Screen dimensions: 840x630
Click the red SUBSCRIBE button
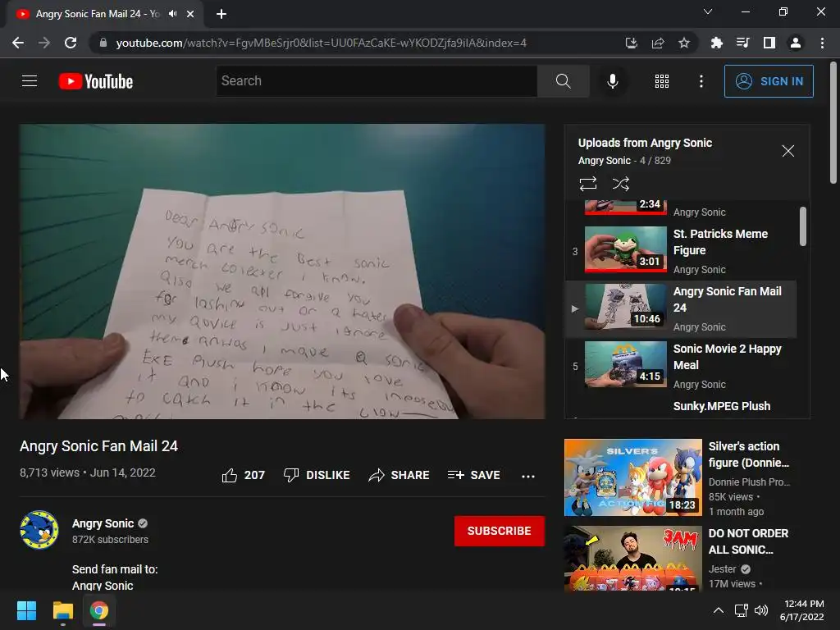500,531
